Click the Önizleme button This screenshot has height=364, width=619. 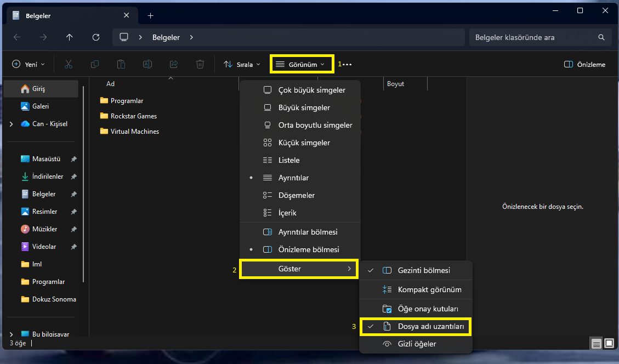click(584, 64)
